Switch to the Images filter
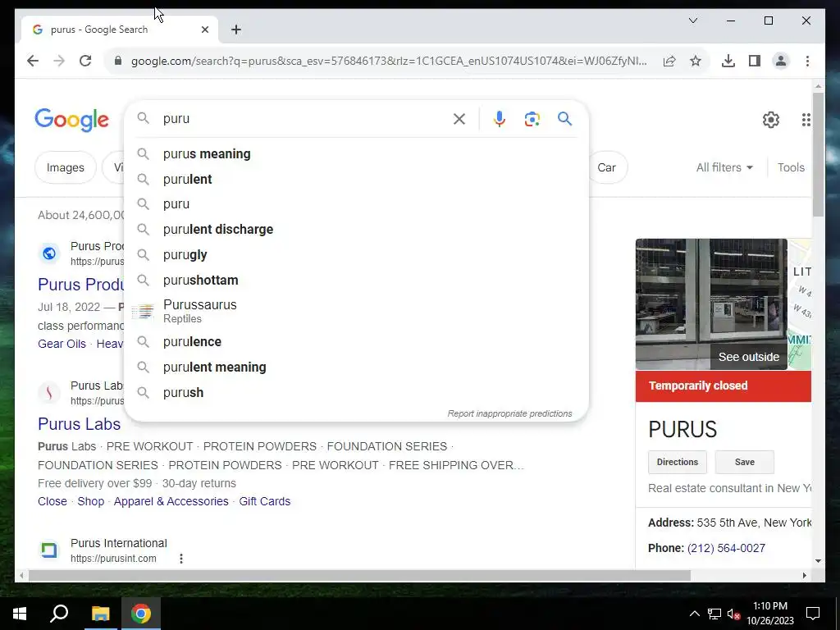 point(66,167)
